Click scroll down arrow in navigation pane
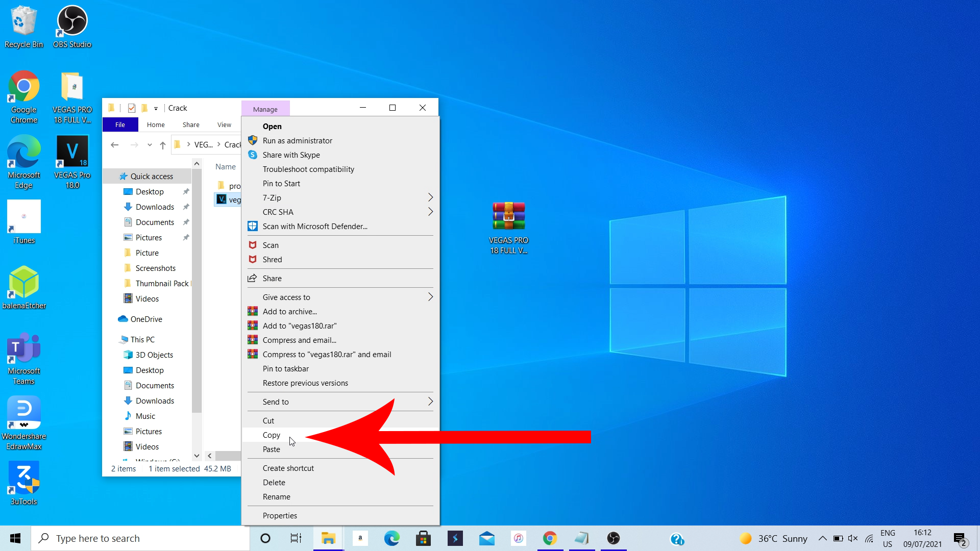 point(197,456)
